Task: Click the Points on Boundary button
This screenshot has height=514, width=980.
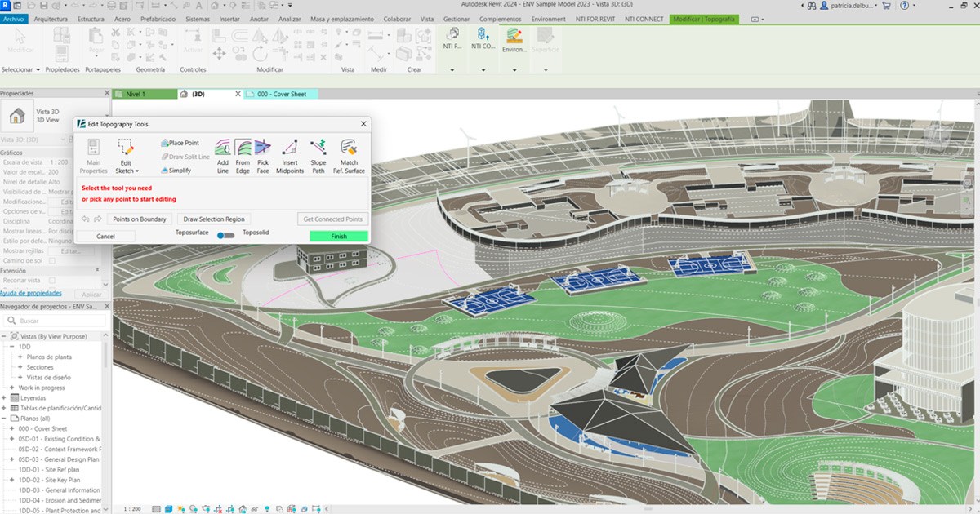Action: click(139, 219)
